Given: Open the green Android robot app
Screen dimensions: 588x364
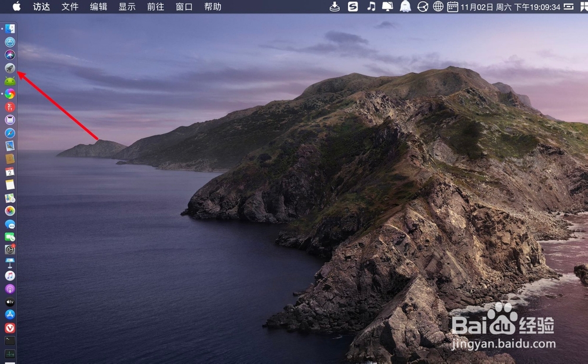Looking at the screenshot, I should (10, 81).
